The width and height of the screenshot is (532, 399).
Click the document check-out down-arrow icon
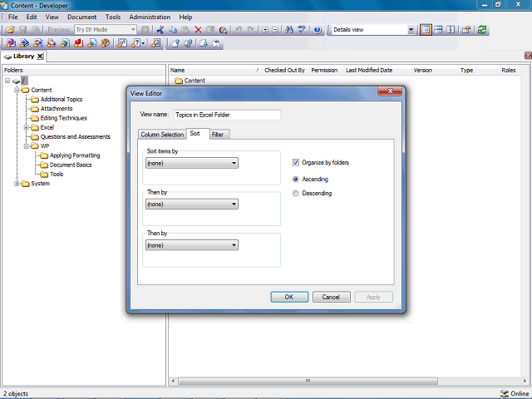[x=204, y=43]
